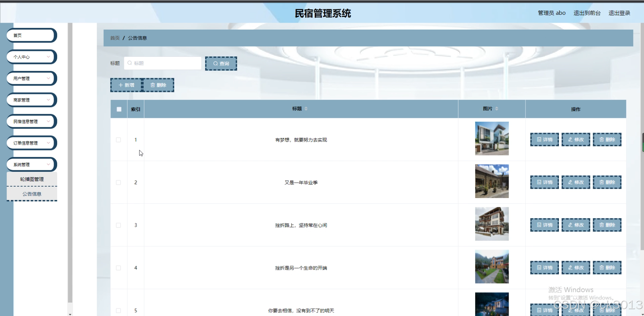Open 详情 for row 挫折路上，坚持常在心间
Screen dimensions: 644x316
[x=544, y=225]
